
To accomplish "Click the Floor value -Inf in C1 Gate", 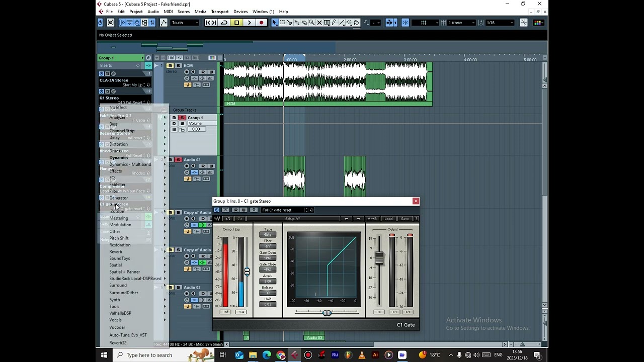I will (268, 246).
